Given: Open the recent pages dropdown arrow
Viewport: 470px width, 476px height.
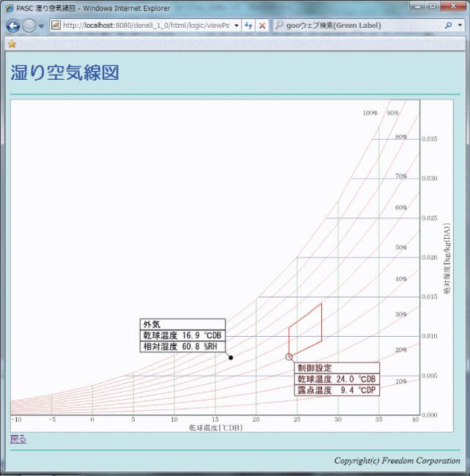Looking at the screenshot, I should coord(42,26).
